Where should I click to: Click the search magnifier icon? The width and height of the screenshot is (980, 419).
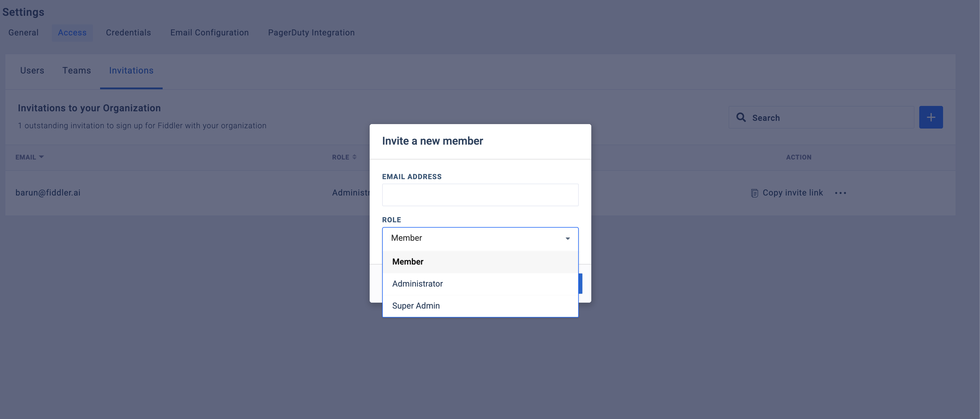pyautogui.click(x=740, y=117)
